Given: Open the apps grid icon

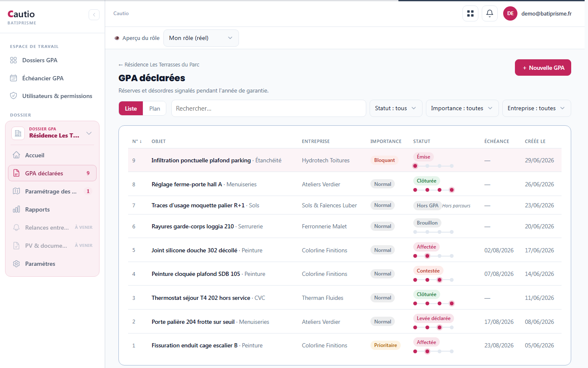Looking at the screenshot, I should pos(470,13).
